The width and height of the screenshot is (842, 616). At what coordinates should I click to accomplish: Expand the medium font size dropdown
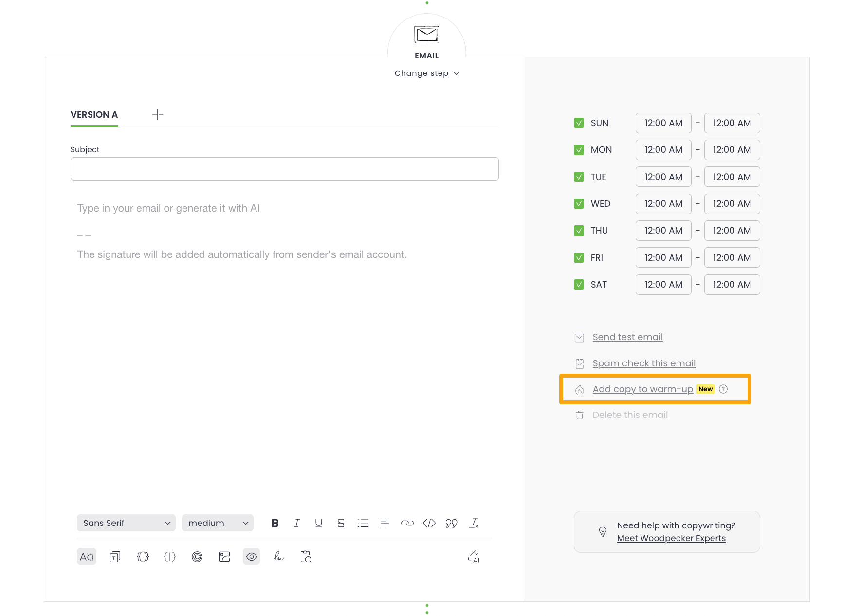click(218, 523)
